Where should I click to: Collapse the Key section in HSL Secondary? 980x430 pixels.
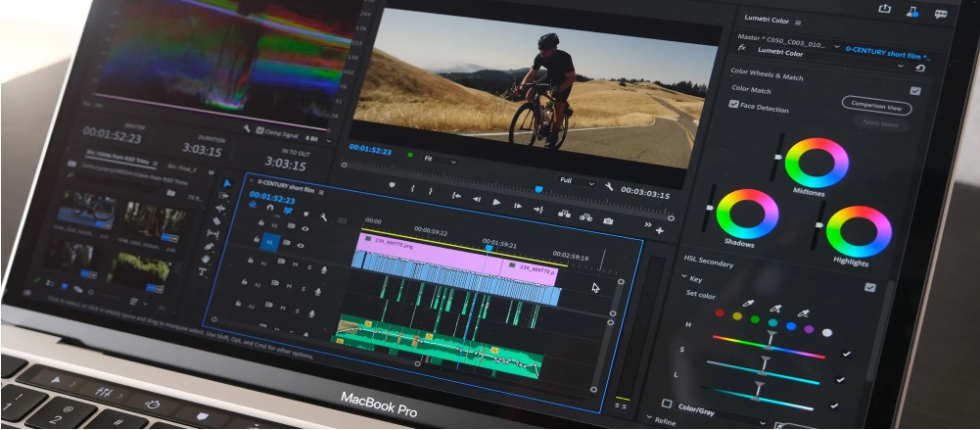[684, 277]
